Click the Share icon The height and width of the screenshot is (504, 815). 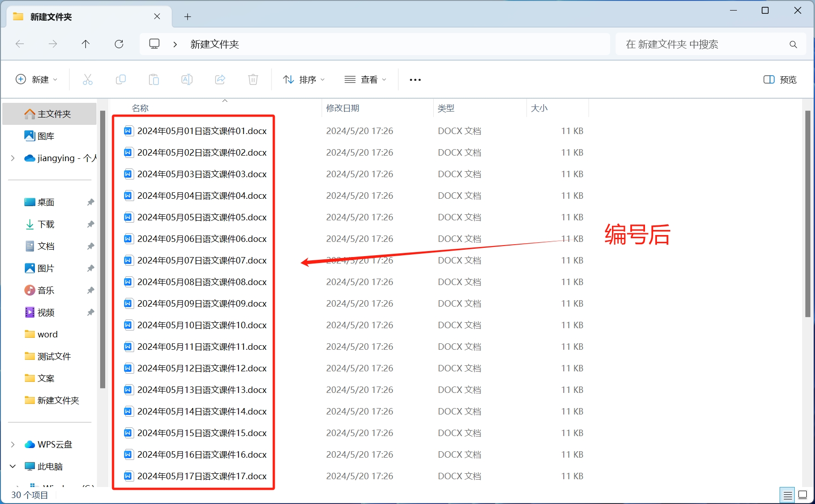[220, 79]
